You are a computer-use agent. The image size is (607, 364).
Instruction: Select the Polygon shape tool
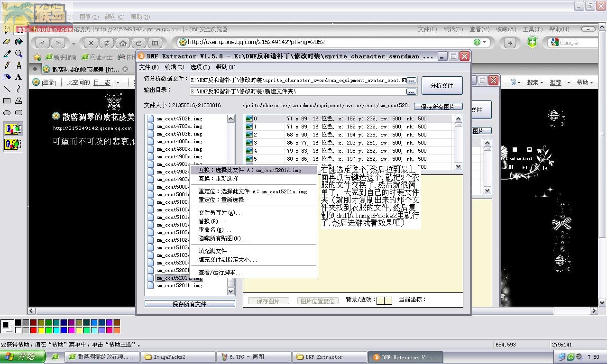pos(19,101)
